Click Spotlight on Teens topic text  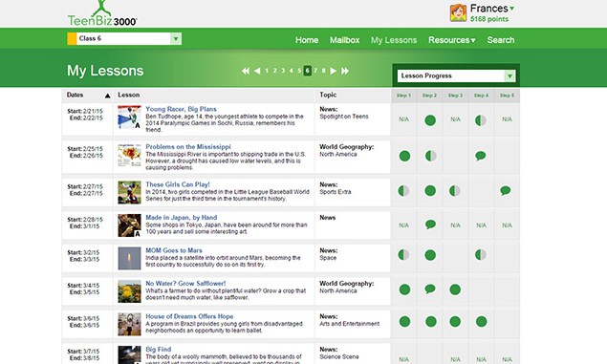point(344,117)
